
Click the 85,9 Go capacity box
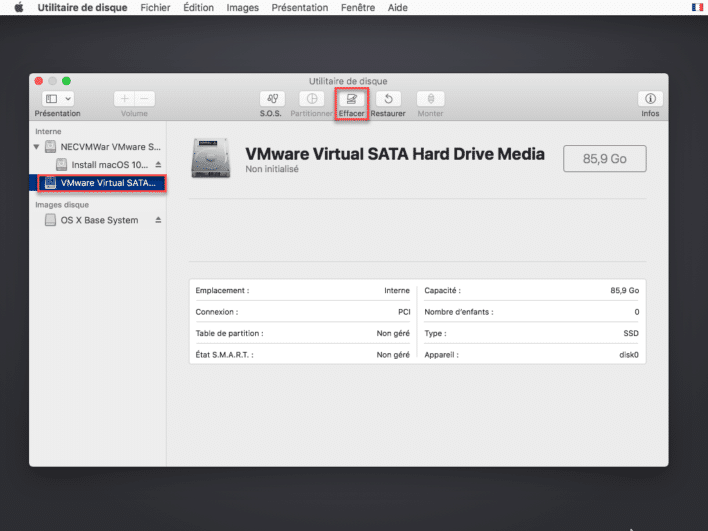pyautogui.click(x=605, y=158)
